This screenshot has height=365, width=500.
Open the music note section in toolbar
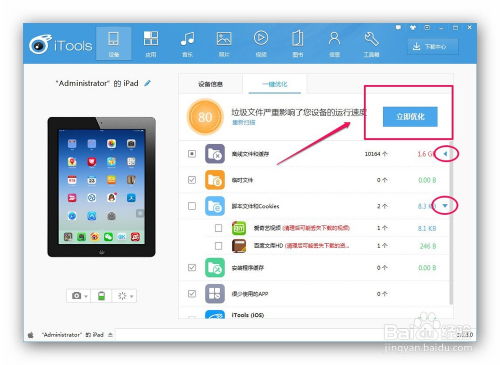(x=187, y=44)
